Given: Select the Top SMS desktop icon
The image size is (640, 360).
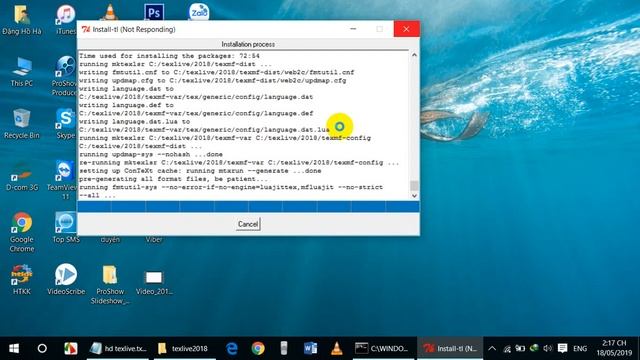Looking at the screenshot, I should 66,228.
